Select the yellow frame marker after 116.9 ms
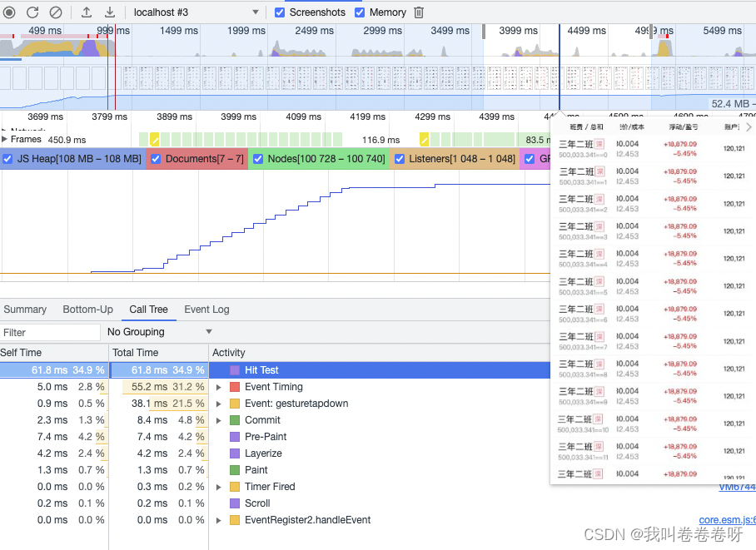Viewport: 756px width, 550px height. click(425, 139)
